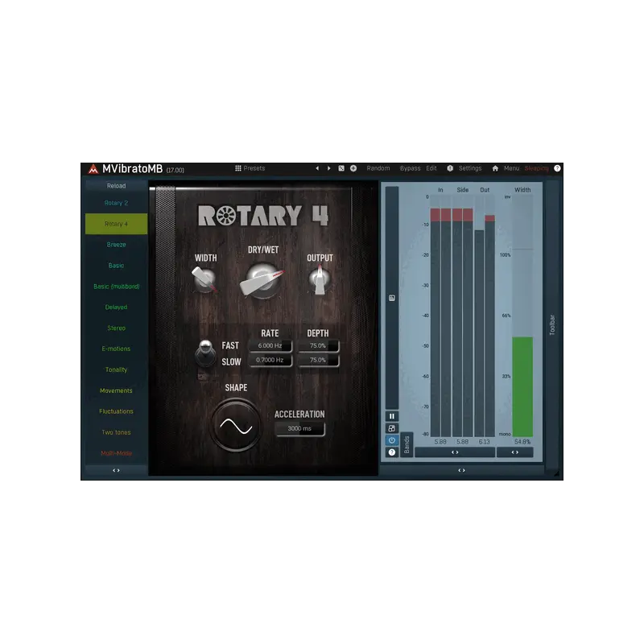Select the Delayed preset

point(116,308)
